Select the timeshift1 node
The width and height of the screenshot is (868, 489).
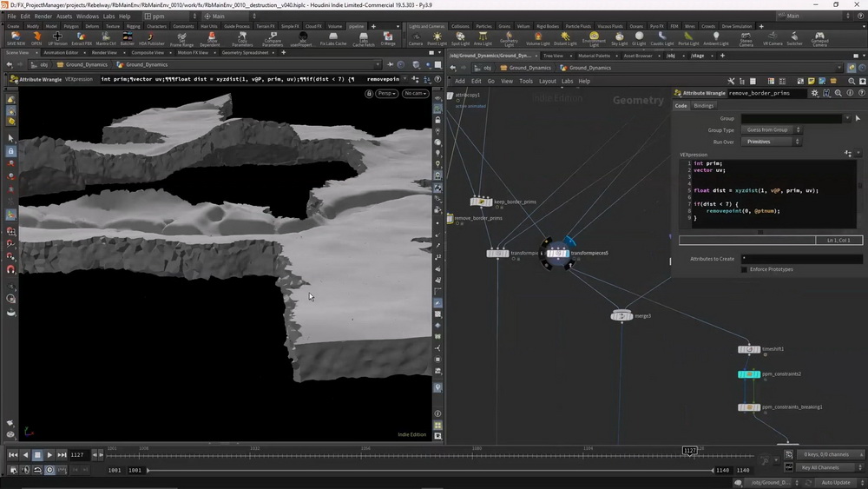[749, 349]
